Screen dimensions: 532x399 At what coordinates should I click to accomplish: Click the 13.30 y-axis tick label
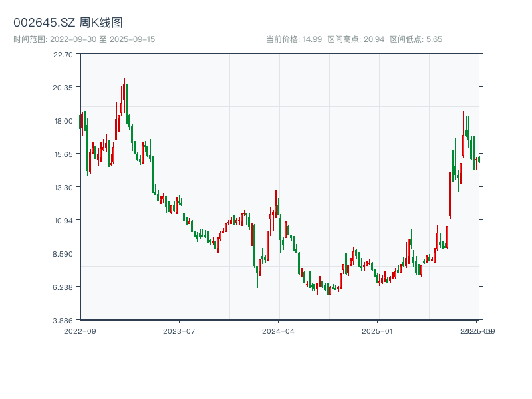point(63,188)
